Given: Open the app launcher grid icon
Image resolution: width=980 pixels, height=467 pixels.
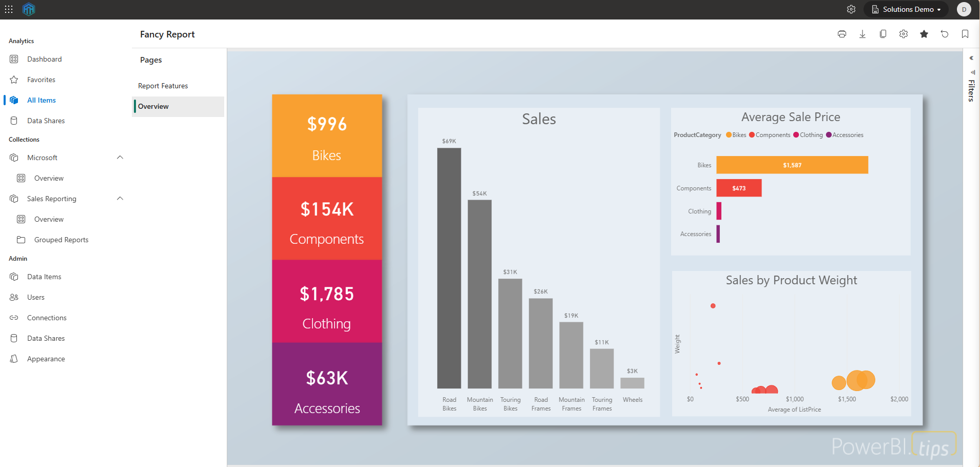Looking at the screenshot, I should [9, 9].
